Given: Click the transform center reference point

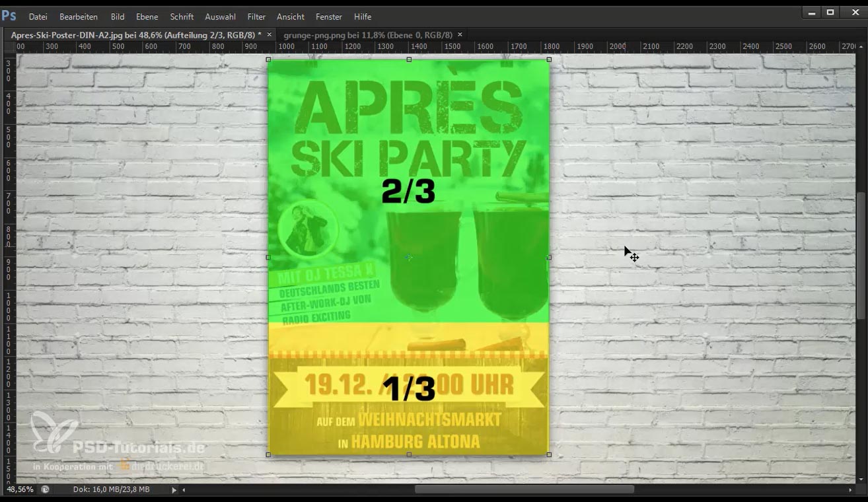Looking at the screenshot, I should click(x=409, y=257).
